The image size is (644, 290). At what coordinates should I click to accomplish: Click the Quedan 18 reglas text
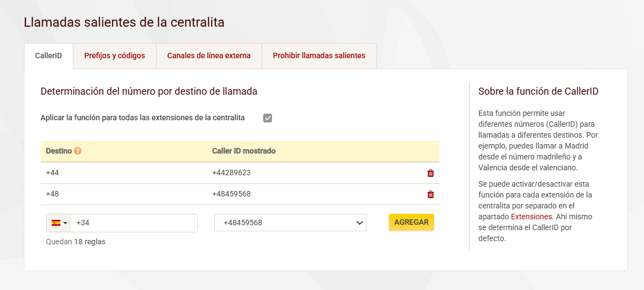point(76,242)
